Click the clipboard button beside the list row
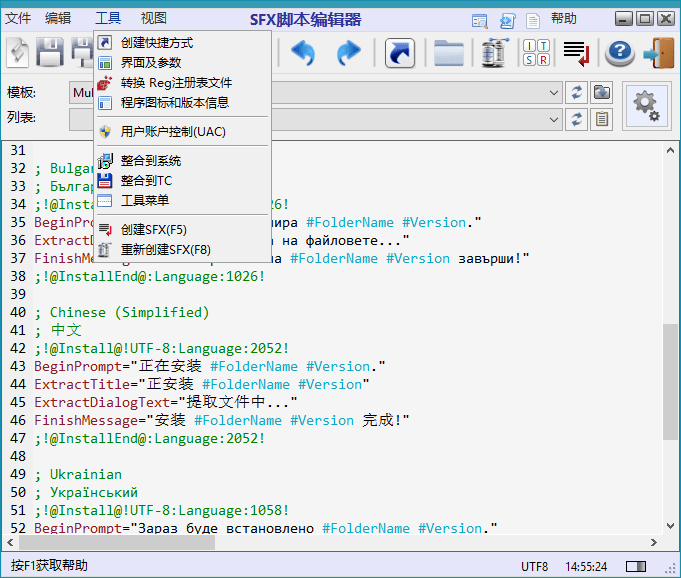Screen dimensions: 681x578 (x=601, y=120)
